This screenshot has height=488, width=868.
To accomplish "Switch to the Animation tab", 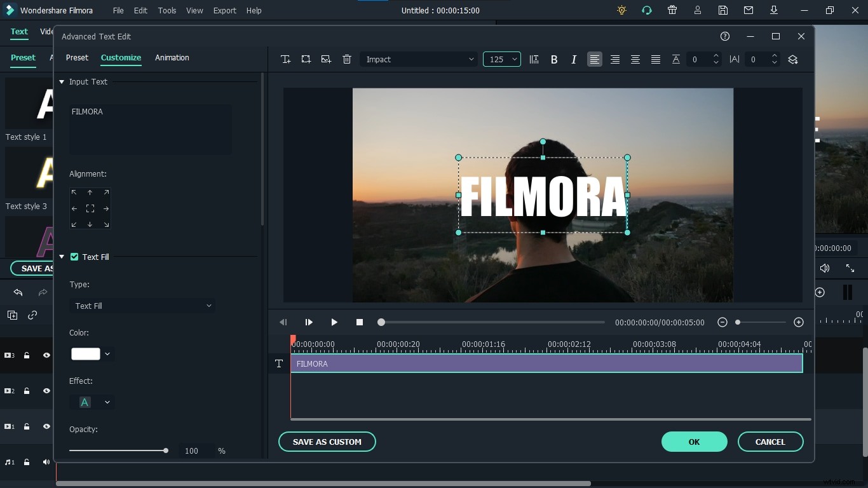I will (172, 58).
